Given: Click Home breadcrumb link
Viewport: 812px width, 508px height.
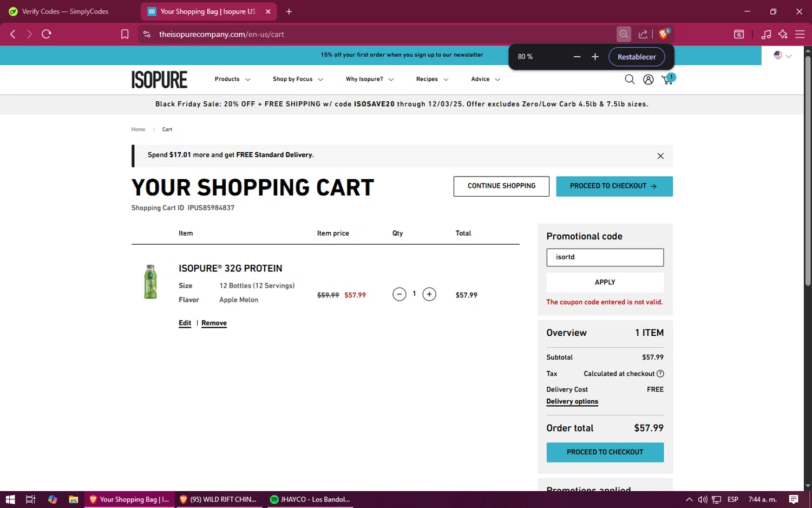Looking at the screenshot, I should (x=138, y=129).
